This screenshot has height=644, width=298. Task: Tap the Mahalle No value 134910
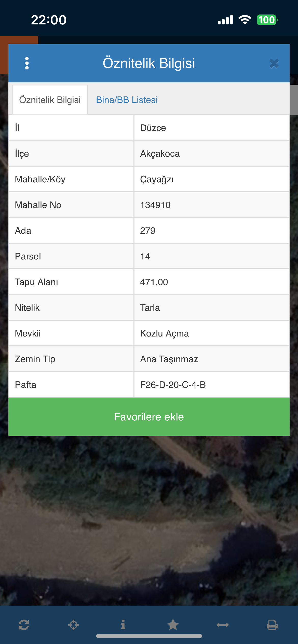pos(155,205)
